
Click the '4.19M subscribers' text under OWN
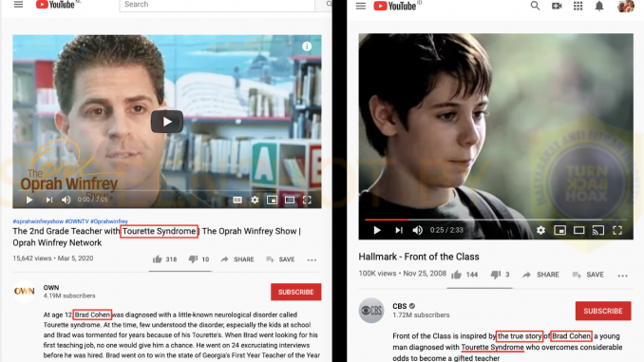click(x=69, y=295)
